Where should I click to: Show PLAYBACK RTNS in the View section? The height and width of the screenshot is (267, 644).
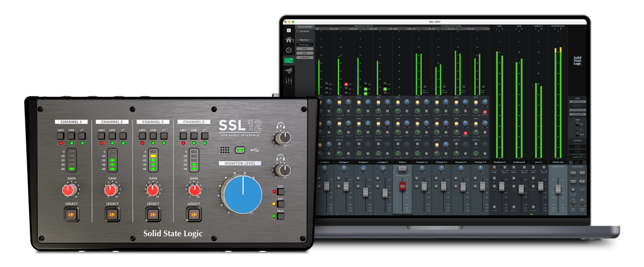577,110
